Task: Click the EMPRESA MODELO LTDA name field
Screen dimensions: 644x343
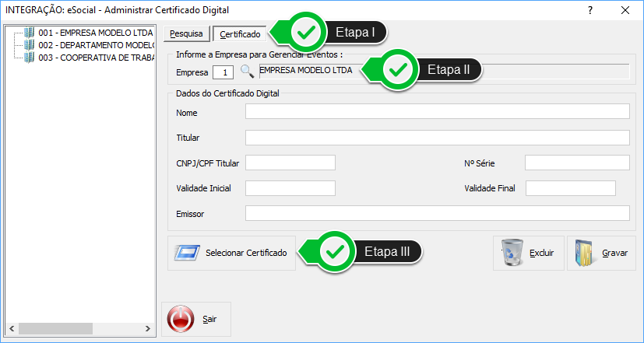Action: pyautogui.click(x=445, y=71)
